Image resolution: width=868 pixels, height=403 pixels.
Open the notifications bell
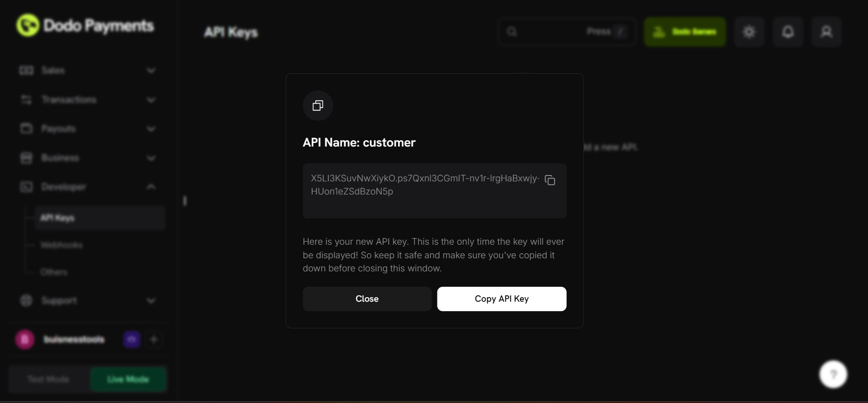tap(787, 32)
